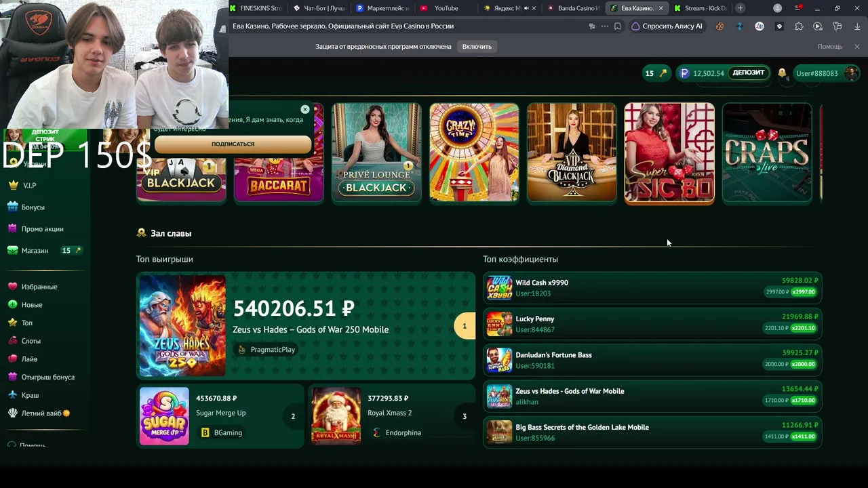The height and width of the screenshot is (488, 868).
Task: Click the Включить protection button
Action: 477,47
